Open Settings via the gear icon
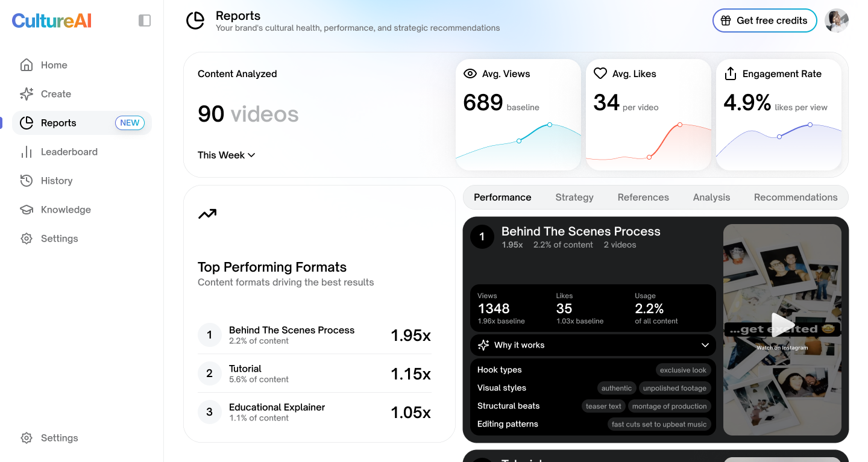This screenshot has width=868, height=462. (27, 238)
